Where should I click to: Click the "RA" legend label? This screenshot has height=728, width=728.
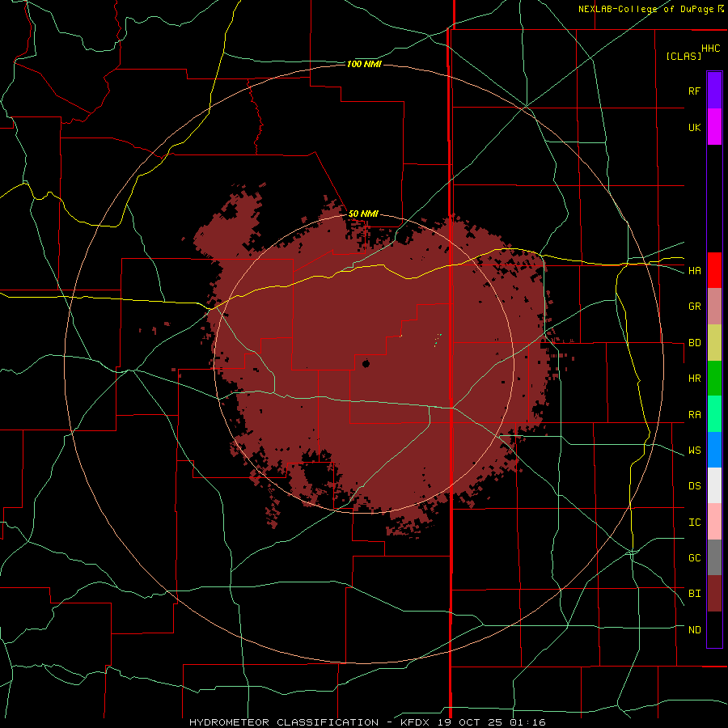tap(694, 415)
